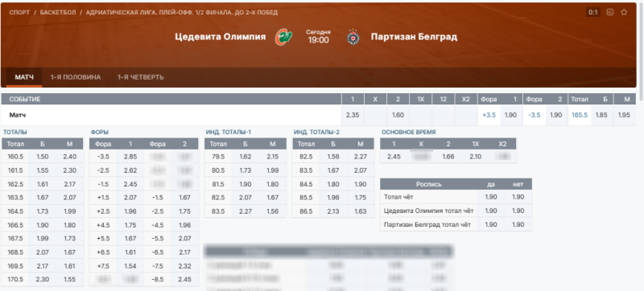
Task: Click the 0:1 series score badge
Action: [593, 12]
